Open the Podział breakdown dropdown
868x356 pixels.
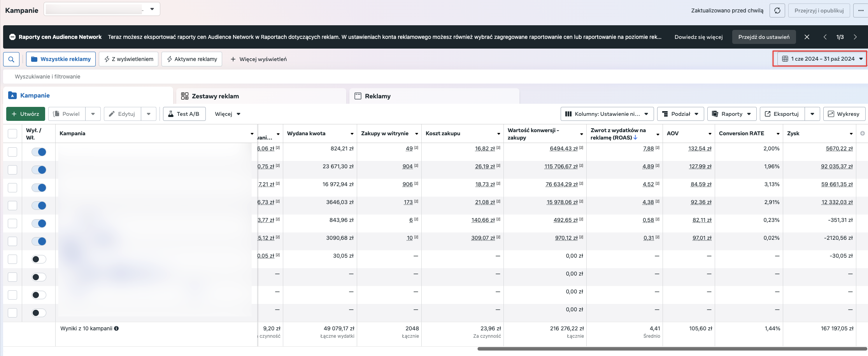coord(680,114)
